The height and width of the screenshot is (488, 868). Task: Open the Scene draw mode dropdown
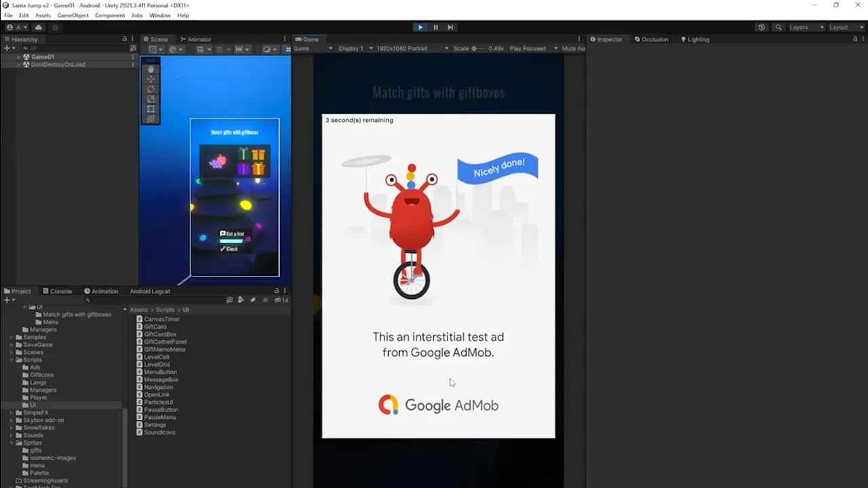coord(156,49)
